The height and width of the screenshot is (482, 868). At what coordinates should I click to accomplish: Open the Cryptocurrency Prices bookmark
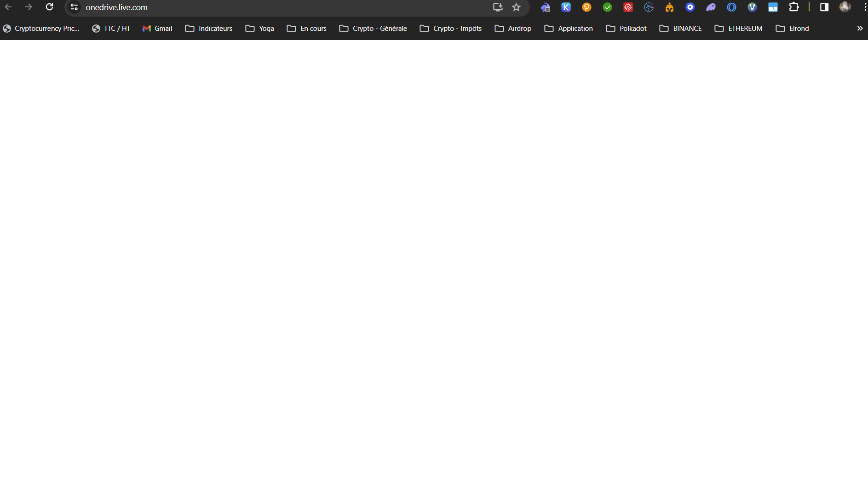pyautogui.click(x=41, y=28)
